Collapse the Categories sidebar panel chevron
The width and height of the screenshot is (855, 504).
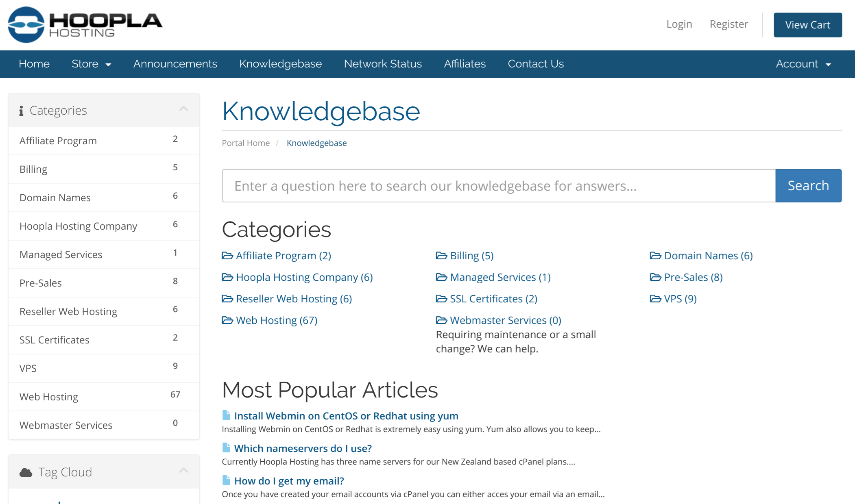click(183, 109)
